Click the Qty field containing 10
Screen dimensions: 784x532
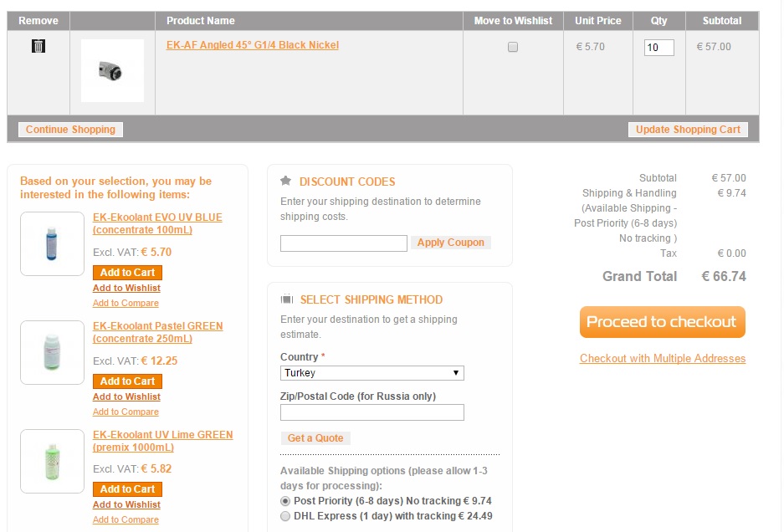tap(659, 48)
